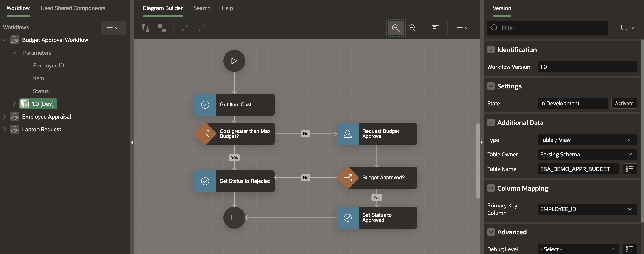Open the Search tab
The image size is (644, 254).
pos(202,8)
